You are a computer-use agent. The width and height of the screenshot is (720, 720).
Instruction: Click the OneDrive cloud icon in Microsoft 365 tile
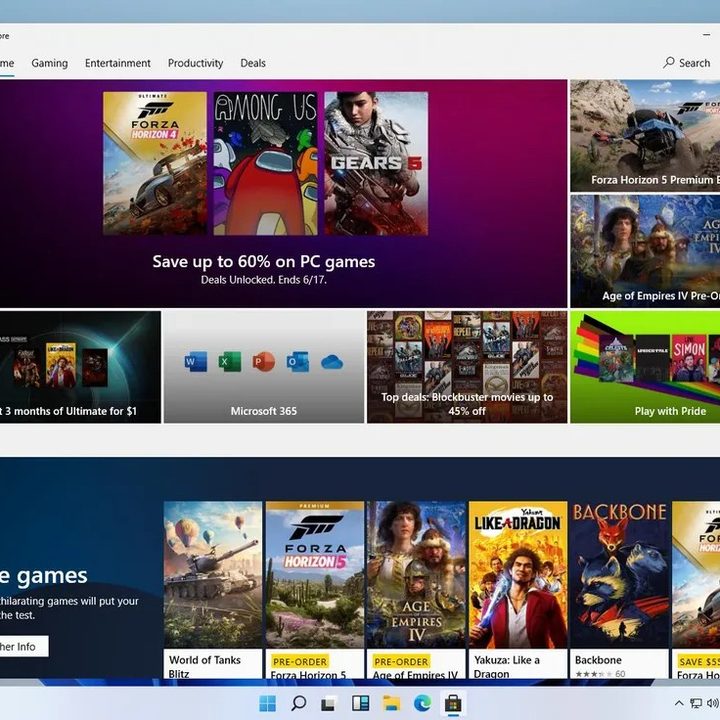(332, 362)
